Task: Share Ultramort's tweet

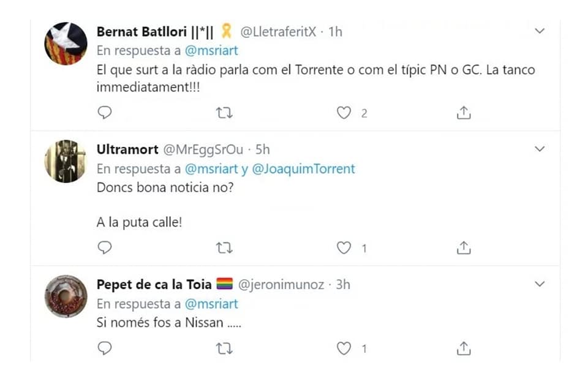Action: pyautogui.click(x=464, y=247)
